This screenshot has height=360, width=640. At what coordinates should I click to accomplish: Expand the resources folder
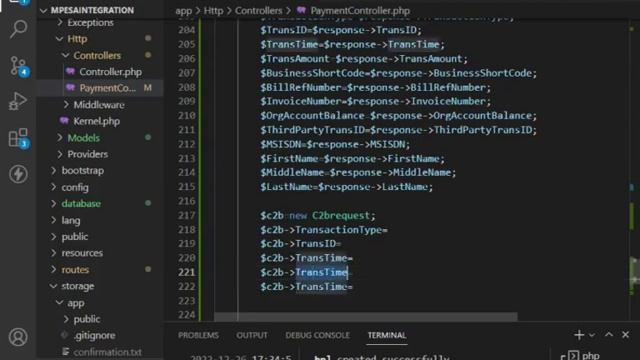(x=53, y=253)
